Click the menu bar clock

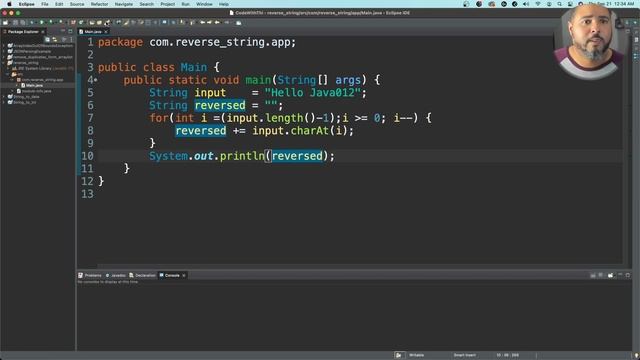(611, 4)
